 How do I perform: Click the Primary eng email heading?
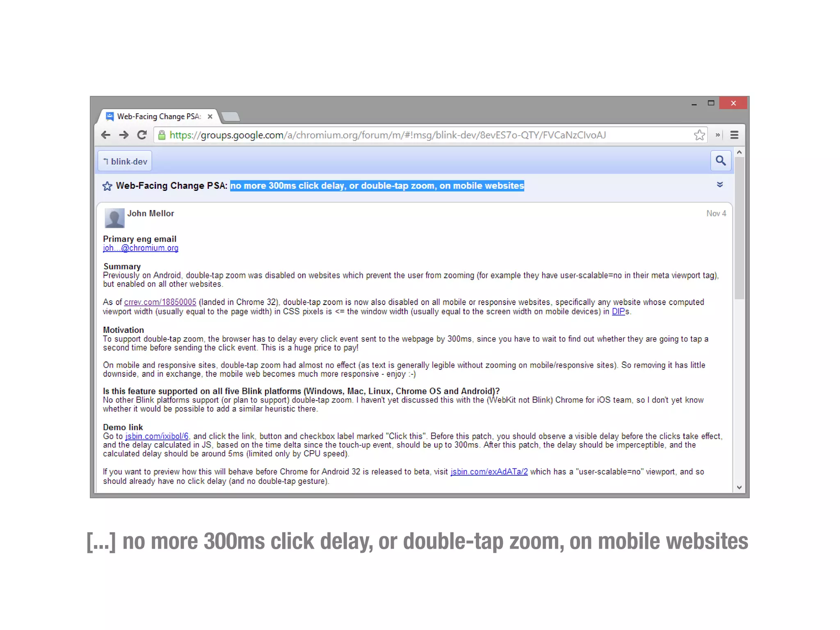(x=139, y=239)
